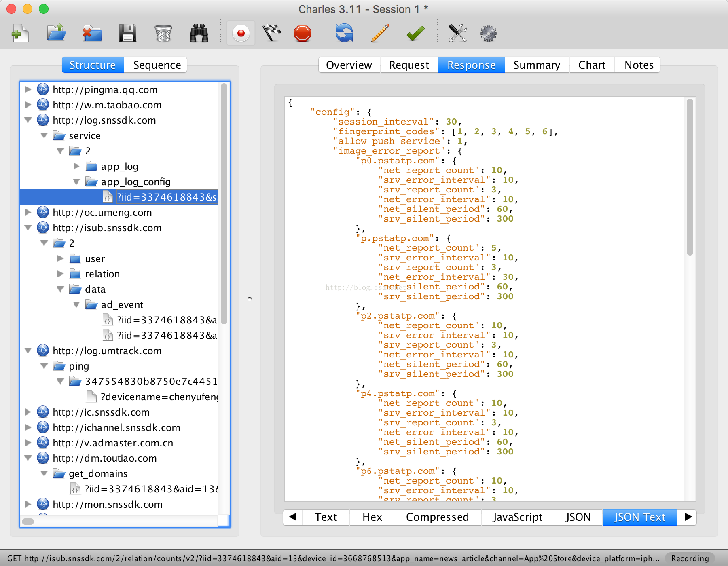Clear the session with trash icon
728x566 pixels.
pyautogui.click(x=163, y=33)
